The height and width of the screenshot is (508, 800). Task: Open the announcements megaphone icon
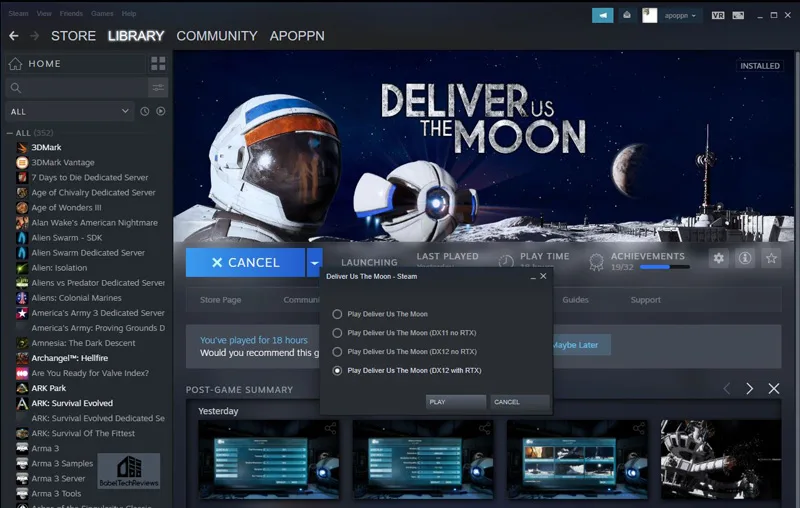coord(603,15)
